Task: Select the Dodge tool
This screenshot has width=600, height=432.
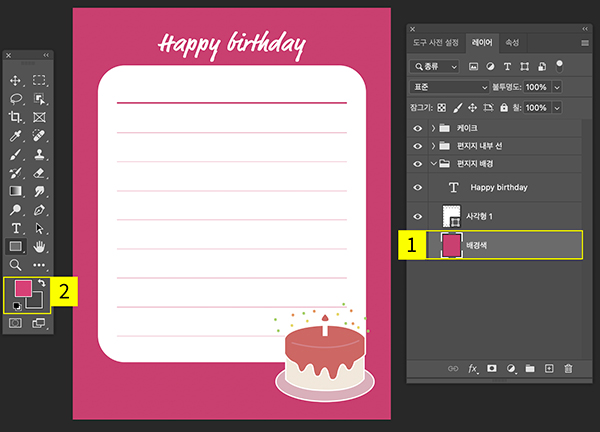Action: point(15,209)
